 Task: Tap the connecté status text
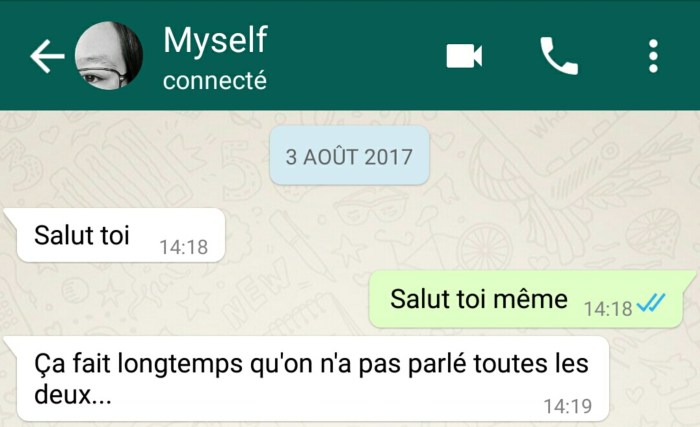215,81
